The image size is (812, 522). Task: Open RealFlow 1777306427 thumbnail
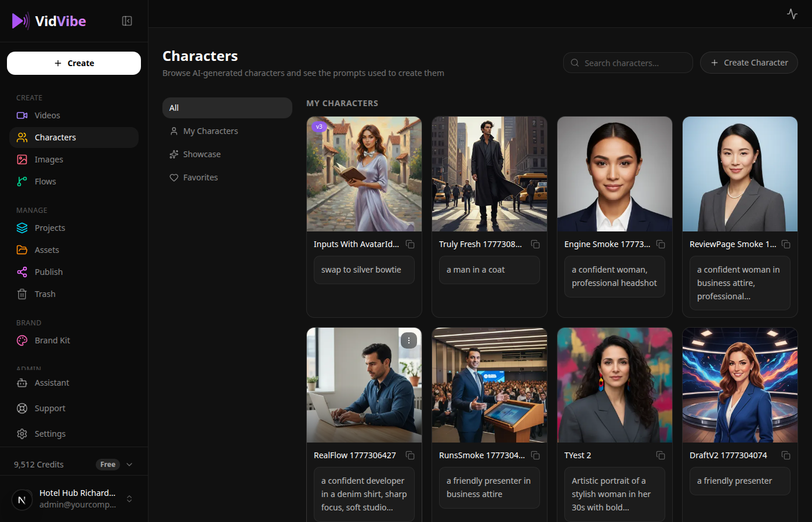click(364, 385)
